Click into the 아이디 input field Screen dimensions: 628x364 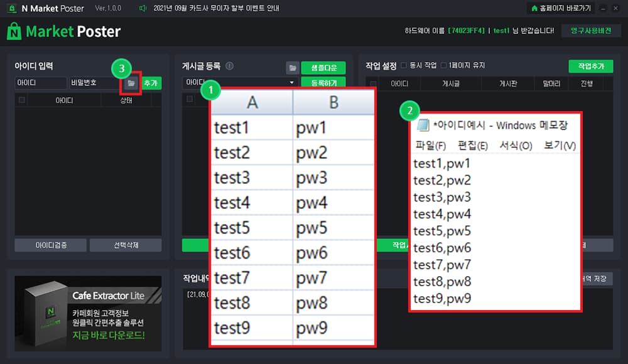pyautogui.click(x=40, y=83)
